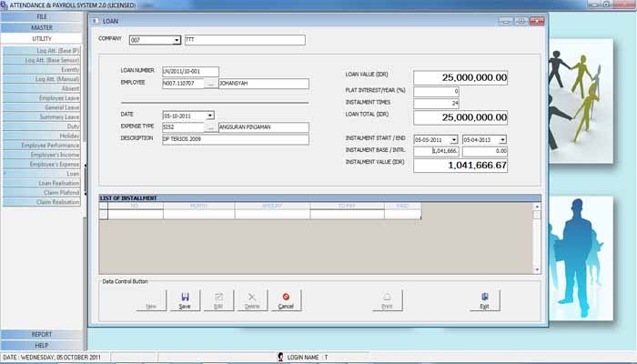Click the Instalment Value (IDR) field
637x364 pixels.
[x=460, y=166]
